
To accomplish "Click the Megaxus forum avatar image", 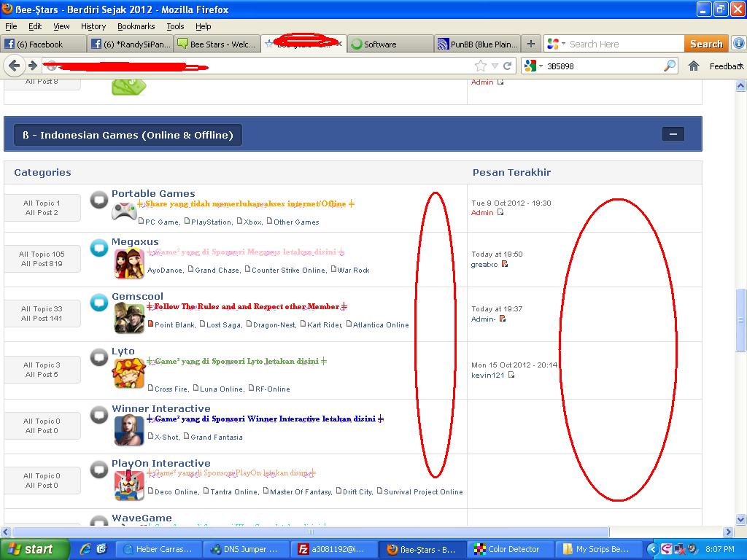I will pyautogui.click(x=129, y=263).
